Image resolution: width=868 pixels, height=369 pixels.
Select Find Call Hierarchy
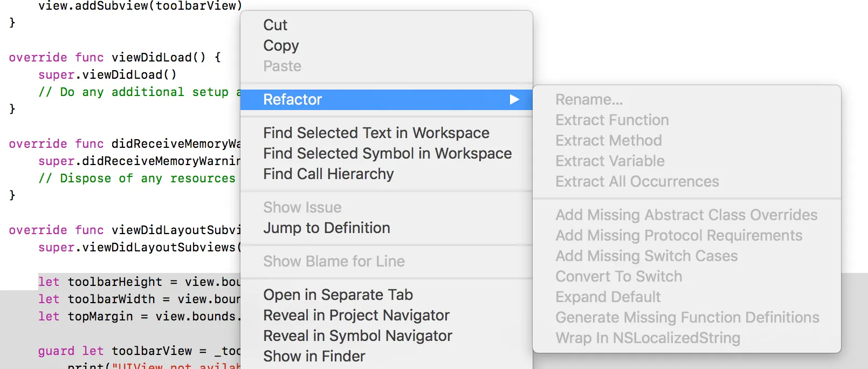(328, 174)
